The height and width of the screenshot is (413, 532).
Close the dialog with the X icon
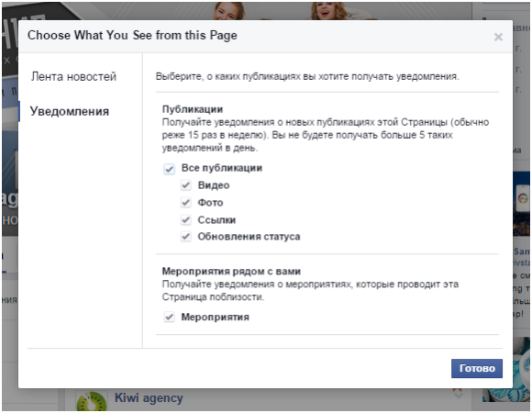pyautogui.click(x=498, y=37)
